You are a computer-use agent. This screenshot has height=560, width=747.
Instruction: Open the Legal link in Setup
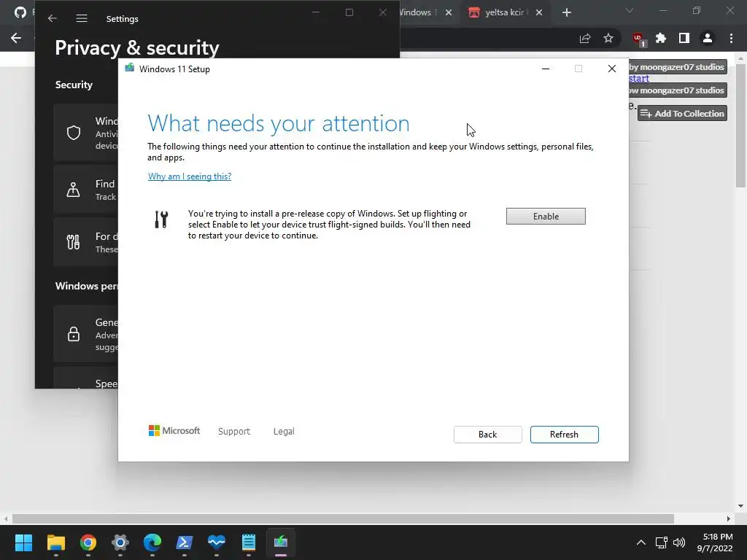pyautogui.click(x=284, y=431)
